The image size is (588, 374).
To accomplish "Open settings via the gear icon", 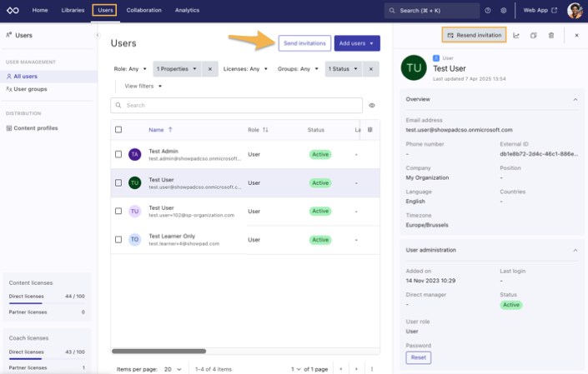I will tap(504, 11).
